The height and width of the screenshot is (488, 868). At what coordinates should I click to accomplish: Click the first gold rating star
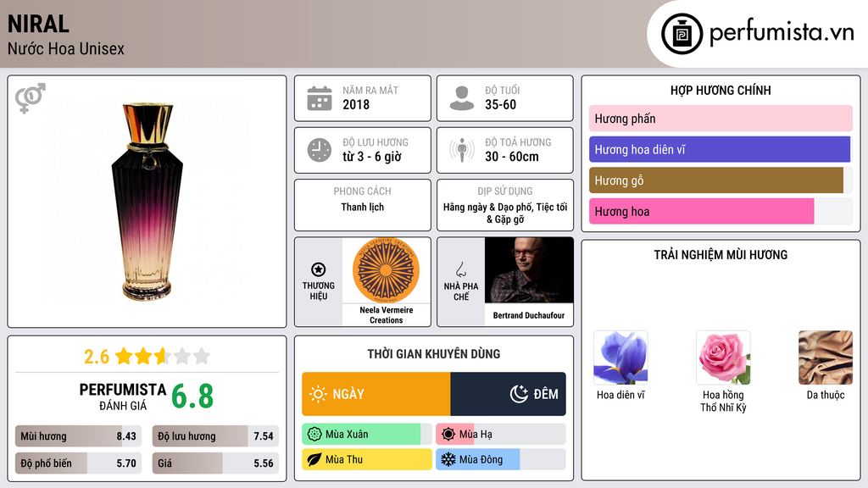click(124, 356)
